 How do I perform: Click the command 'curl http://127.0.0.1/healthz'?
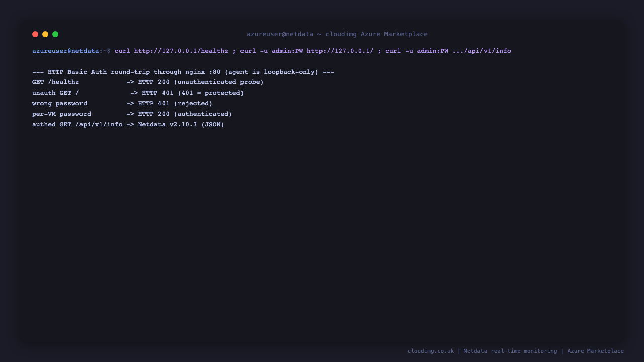(x=172, y=51)
